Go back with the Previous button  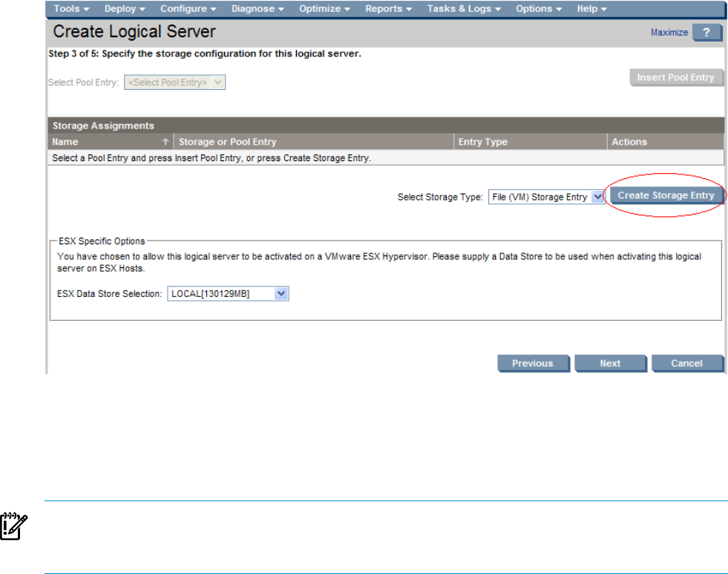[533, 363]
